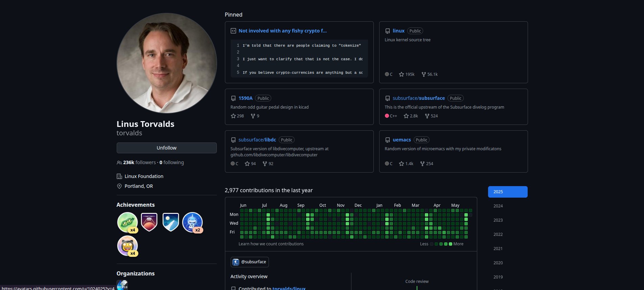Click 'Random odd guitar pedal design in kicad'
644x290 pixels.
coord(270,107)
